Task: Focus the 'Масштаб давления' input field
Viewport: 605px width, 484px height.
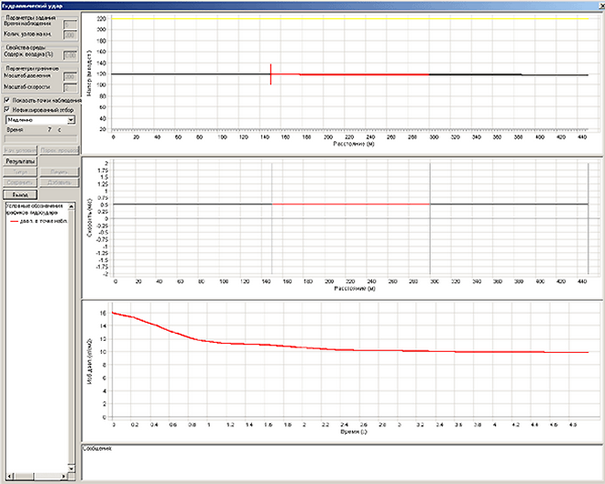Action: click(70, 76)
